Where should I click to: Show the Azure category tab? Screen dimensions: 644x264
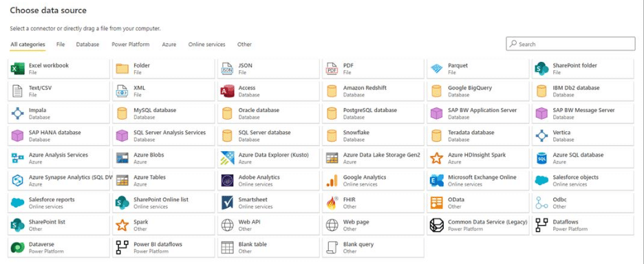169,44
